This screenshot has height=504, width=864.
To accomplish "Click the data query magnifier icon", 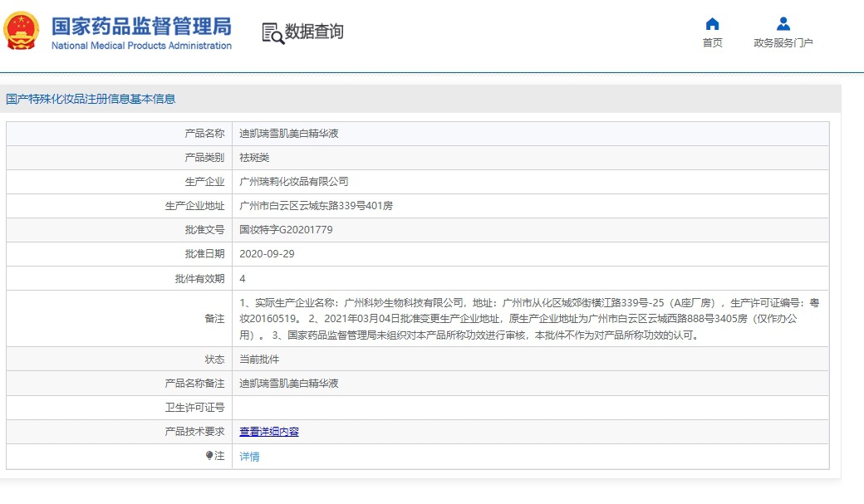I will pyautogui.click(x=272, y=33).
